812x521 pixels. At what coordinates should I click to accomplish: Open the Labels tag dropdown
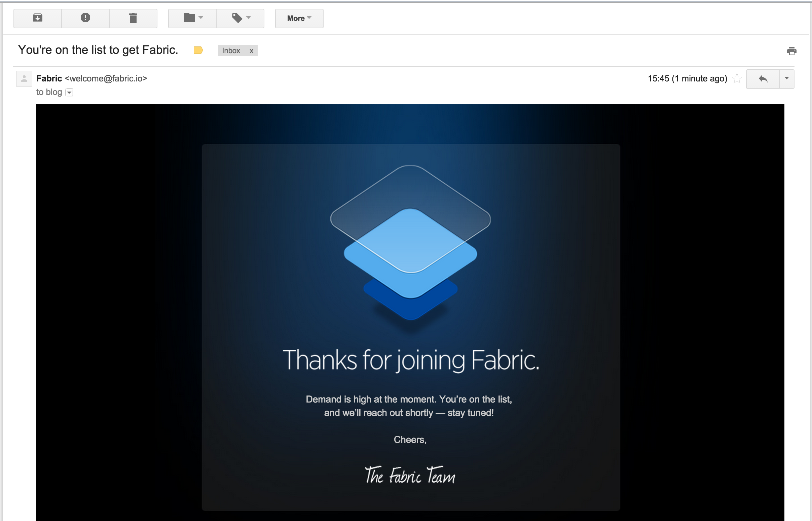point(241,18)
